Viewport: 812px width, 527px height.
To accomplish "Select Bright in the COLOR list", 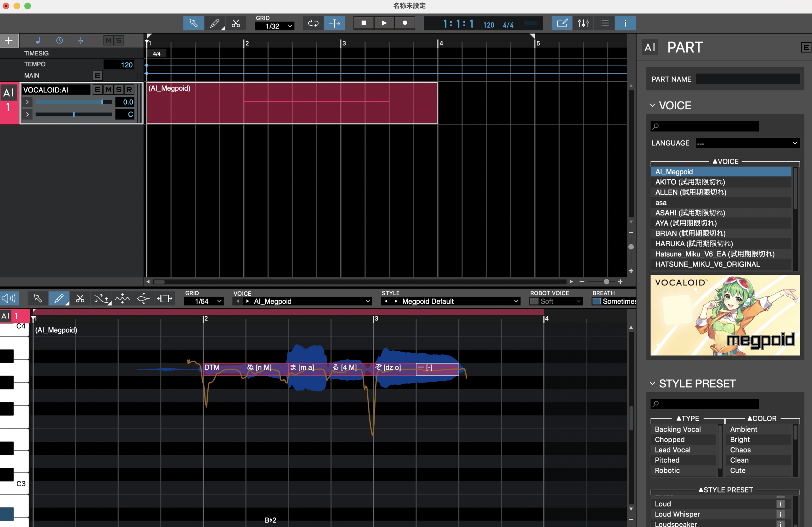I will [x=759, y=440].
